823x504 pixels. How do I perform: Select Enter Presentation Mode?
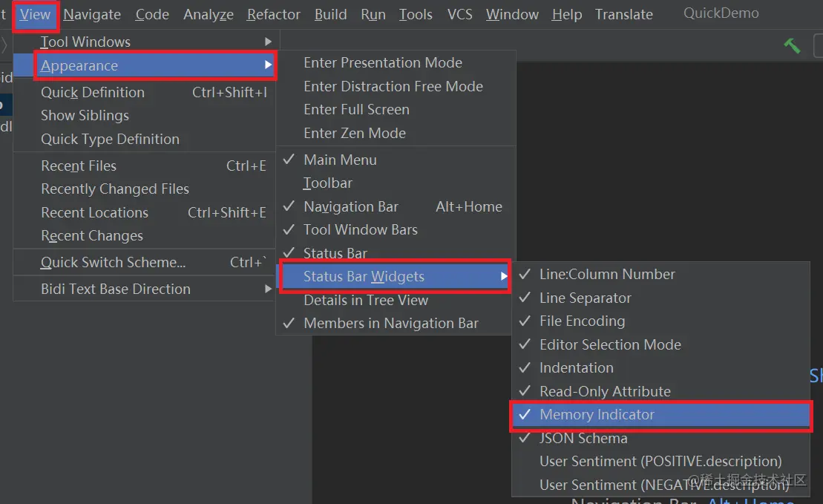click(x=383, y=62)
